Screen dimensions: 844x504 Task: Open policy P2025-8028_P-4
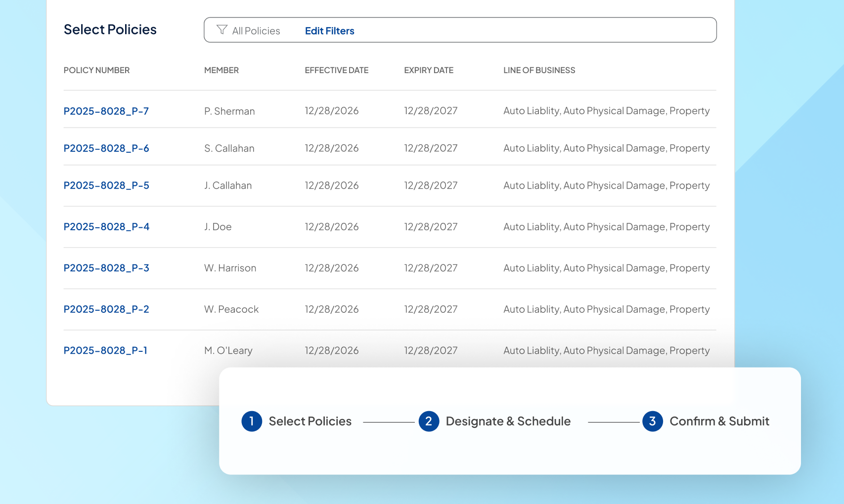point(106,227)
